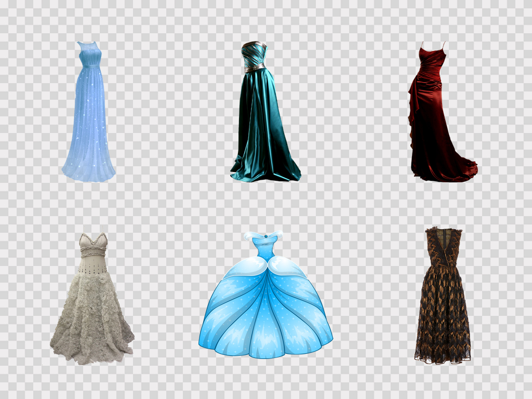Click the beaded bodice of the white dress
Image resolution: width=532 pixels, height=399 pixels.
[x=93, y=260]
